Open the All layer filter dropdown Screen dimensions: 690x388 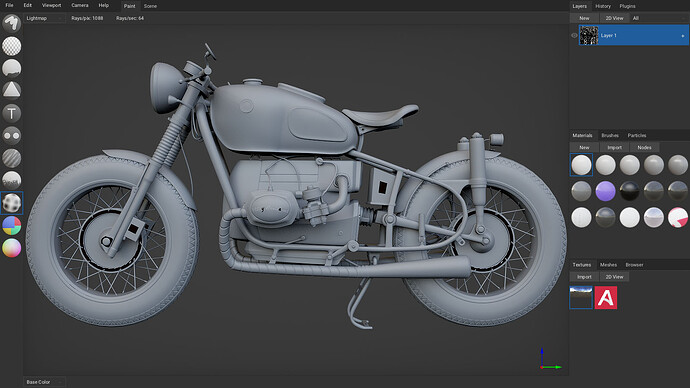point(659,18)
